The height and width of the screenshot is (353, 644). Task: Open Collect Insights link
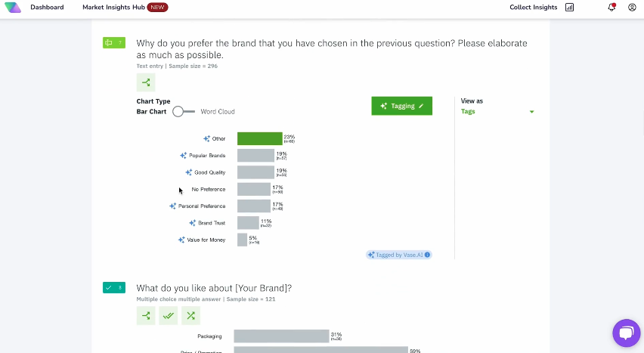tap(533, 8)
